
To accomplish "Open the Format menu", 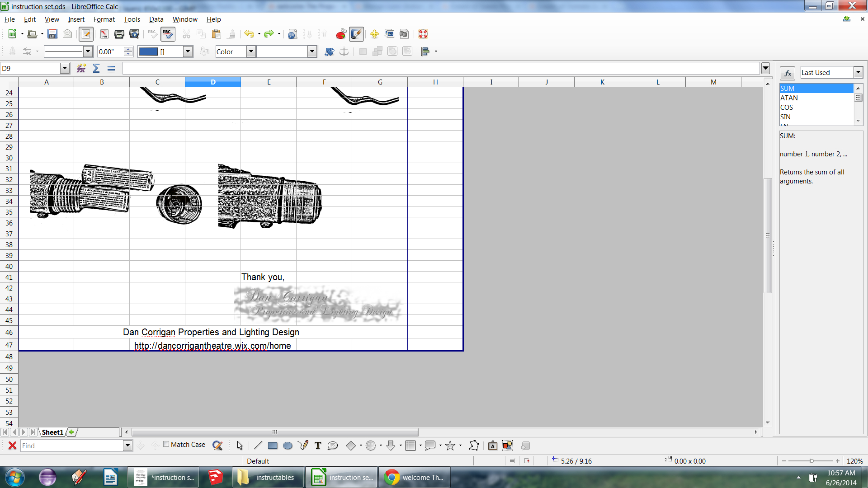I will point(104,19).
